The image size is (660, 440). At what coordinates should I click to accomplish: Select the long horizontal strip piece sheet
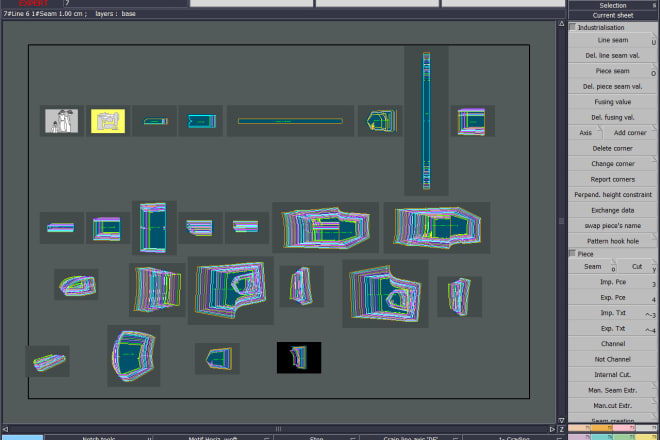click(290, 121)
